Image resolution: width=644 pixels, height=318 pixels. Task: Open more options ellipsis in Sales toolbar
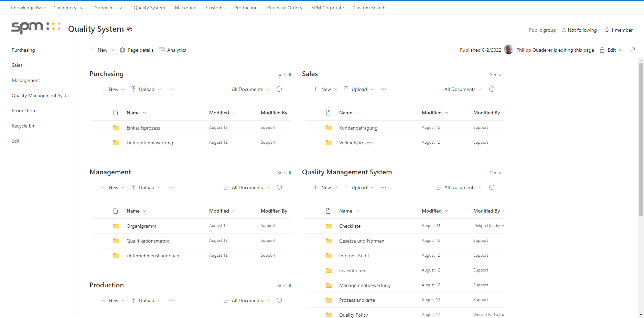pyautogui.click(x=384, y=89)
